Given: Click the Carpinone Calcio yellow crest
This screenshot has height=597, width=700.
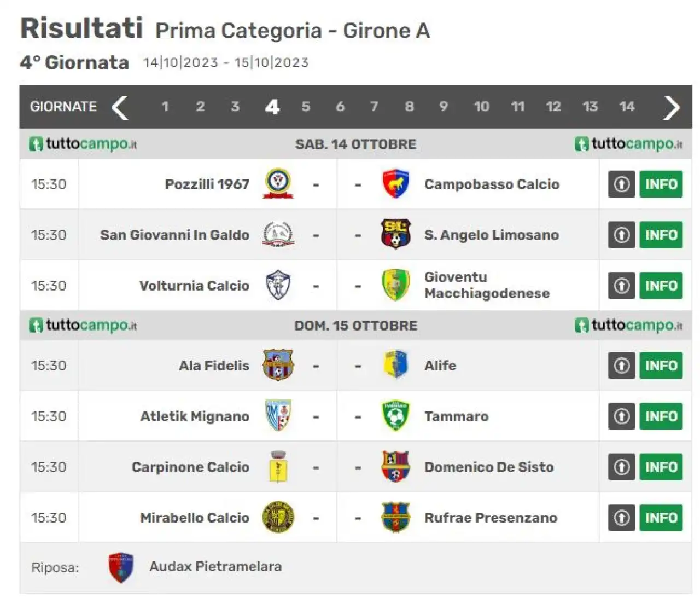Looking at the screenshot, I should tap(278, 467).
